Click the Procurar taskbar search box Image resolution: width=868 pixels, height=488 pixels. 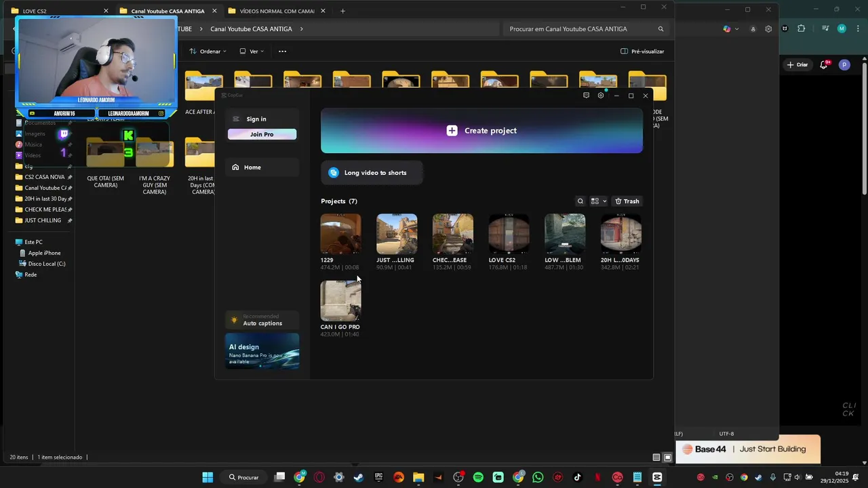(244, 477)
